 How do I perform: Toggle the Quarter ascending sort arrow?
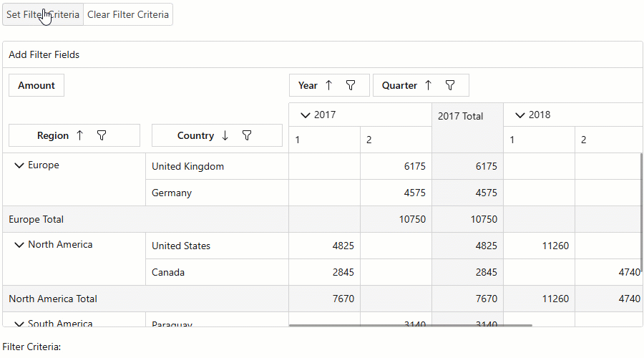(429, 85)
